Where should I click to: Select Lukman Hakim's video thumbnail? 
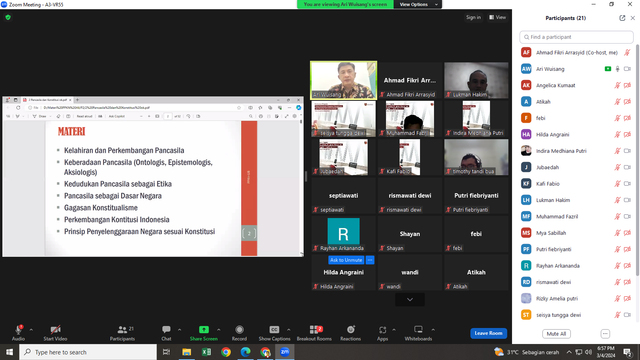(x=476, y=80)
